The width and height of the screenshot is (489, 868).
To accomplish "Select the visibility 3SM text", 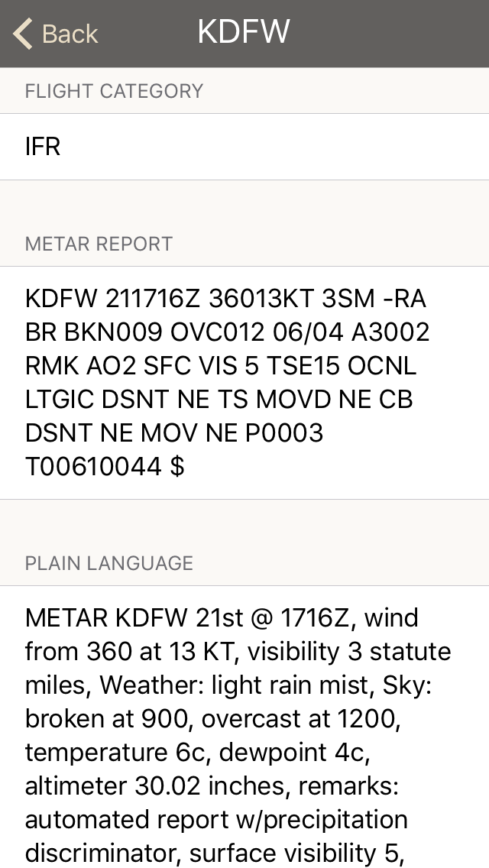I will (x=355, y=298).
